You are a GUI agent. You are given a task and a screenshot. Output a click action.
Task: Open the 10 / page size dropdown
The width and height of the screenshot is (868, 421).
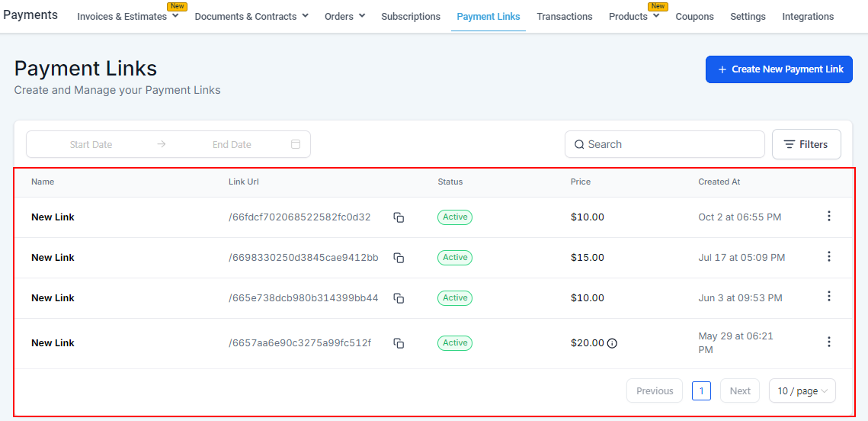(802, 391)
